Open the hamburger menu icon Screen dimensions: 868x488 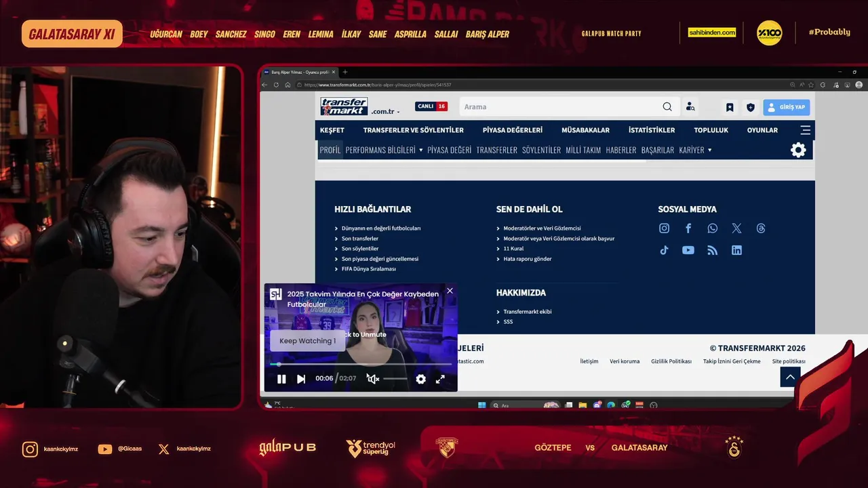(x=806, y=130)
